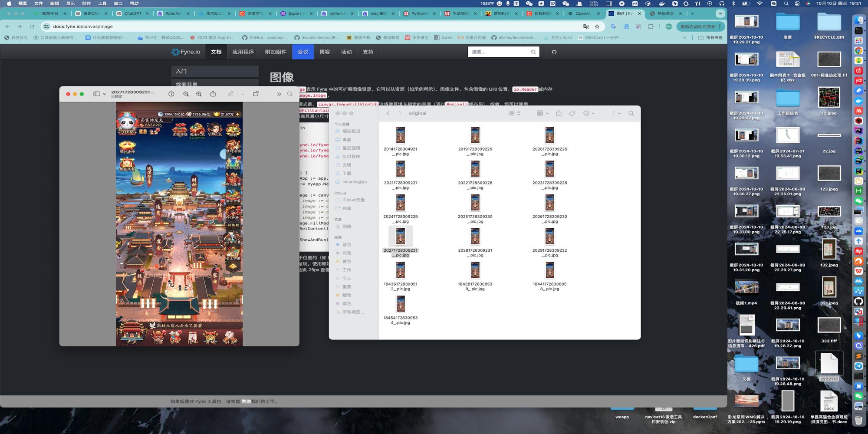The image size is (868, 434).
Task: Search in the Finder window
Action: pos(631,113)
